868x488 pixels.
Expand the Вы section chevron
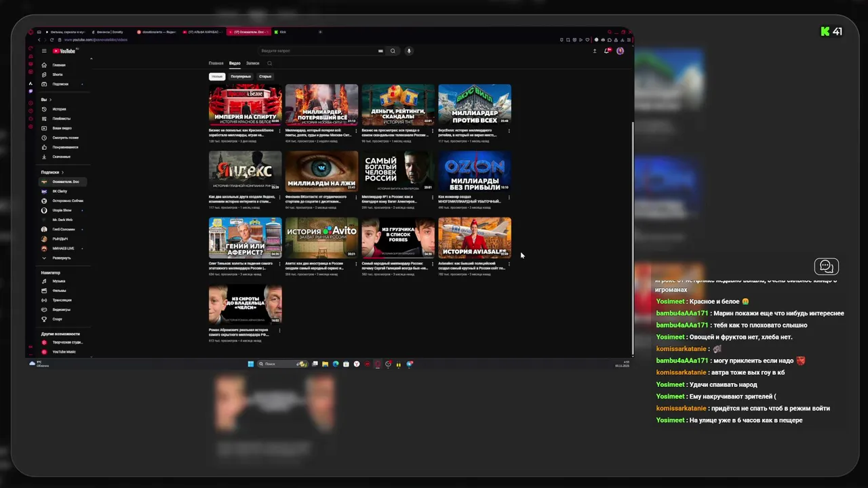(50, 100)
